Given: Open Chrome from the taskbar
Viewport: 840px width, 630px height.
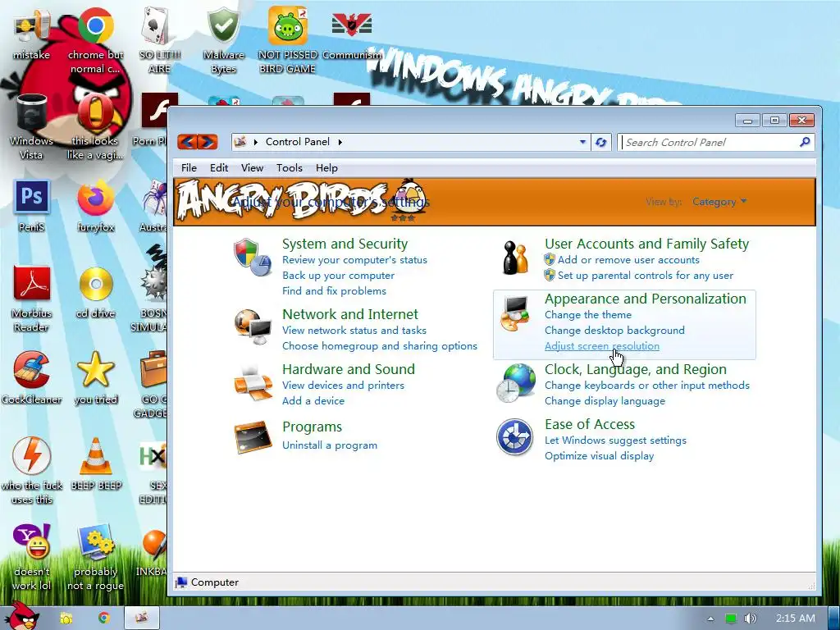Looking at the screenshot, I should 103,618.
